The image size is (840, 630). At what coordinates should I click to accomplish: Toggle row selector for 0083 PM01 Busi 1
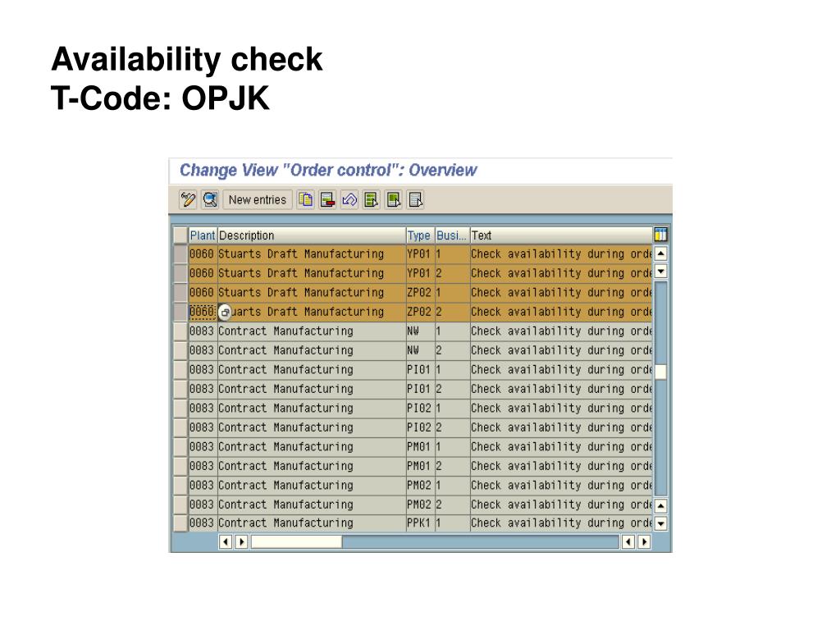[x=180, y=447]
